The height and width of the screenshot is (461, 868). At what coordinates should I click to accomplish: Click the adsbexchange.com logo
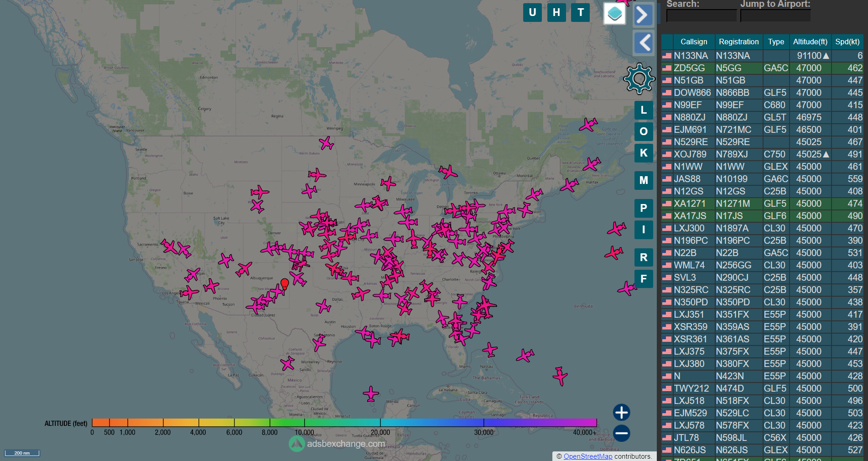click(338, 443)
